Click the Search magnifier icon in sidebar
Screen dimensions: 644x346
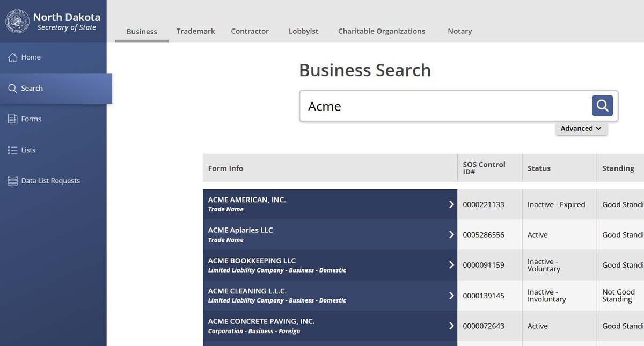[12, 89]
